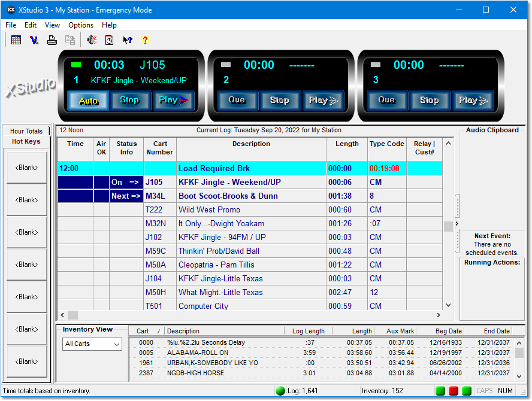Open the View menu

coord(52,25)
